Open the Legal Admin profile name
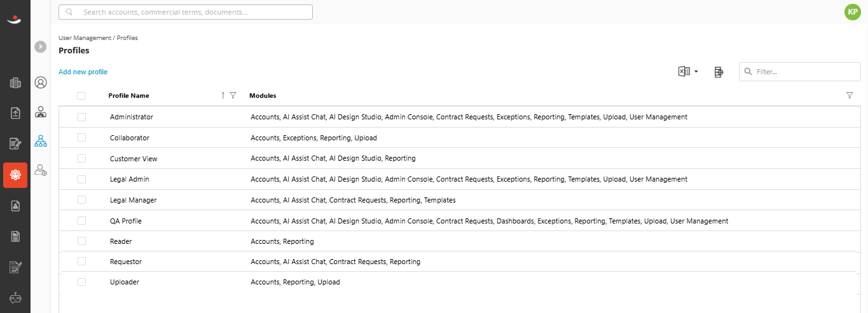 130,180
